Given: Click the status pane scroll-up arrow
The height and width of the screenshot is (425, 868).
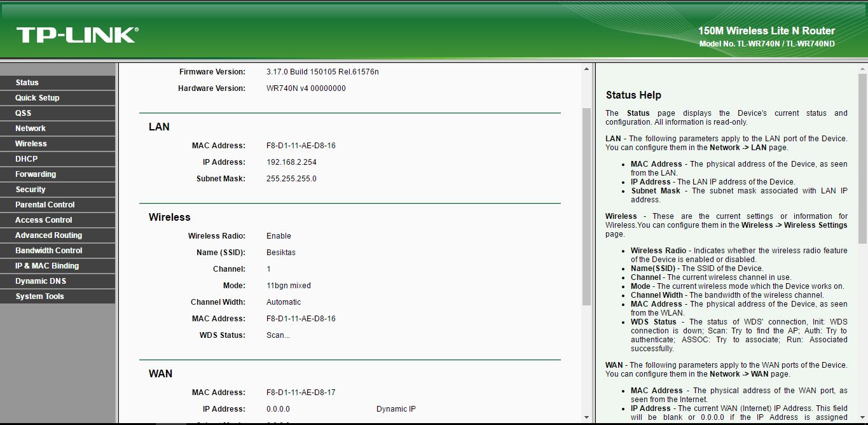Looking at the screenshot, I should coord(586,69).
